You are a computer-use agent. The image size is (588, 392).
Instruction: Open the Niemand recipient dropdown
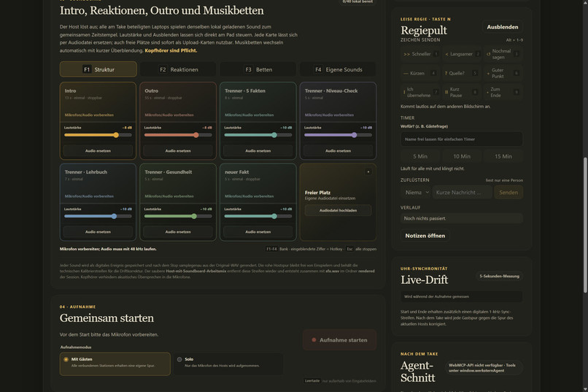point(417,193)
